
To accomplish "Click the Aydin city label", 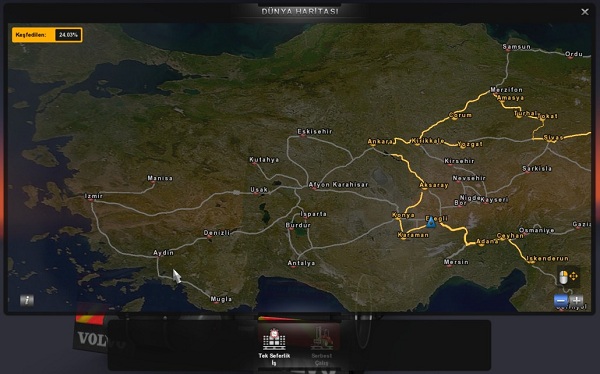I will pyautogui.click(x=163, y=253).
